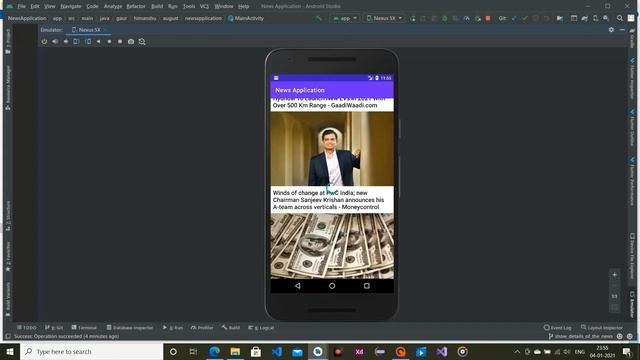Click Git commit green checkmark
Viewport: 640px width, 360px height.
pos(525,18)
